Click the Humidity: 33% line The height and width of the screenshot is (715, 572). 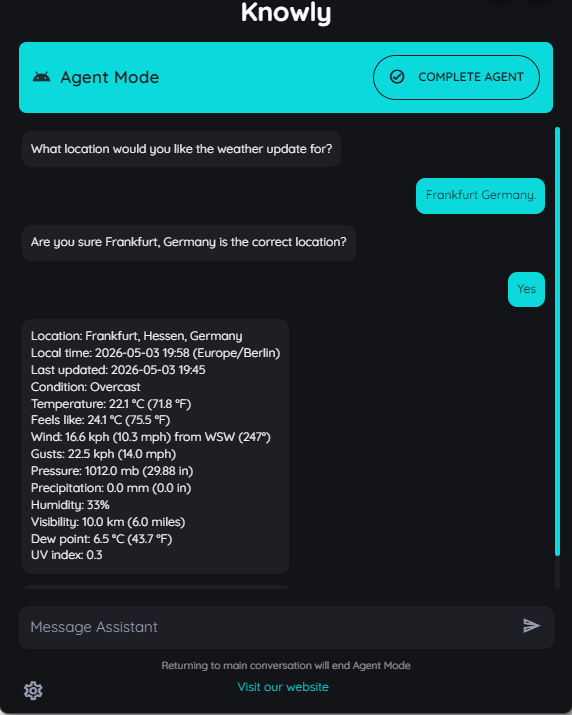70,505
